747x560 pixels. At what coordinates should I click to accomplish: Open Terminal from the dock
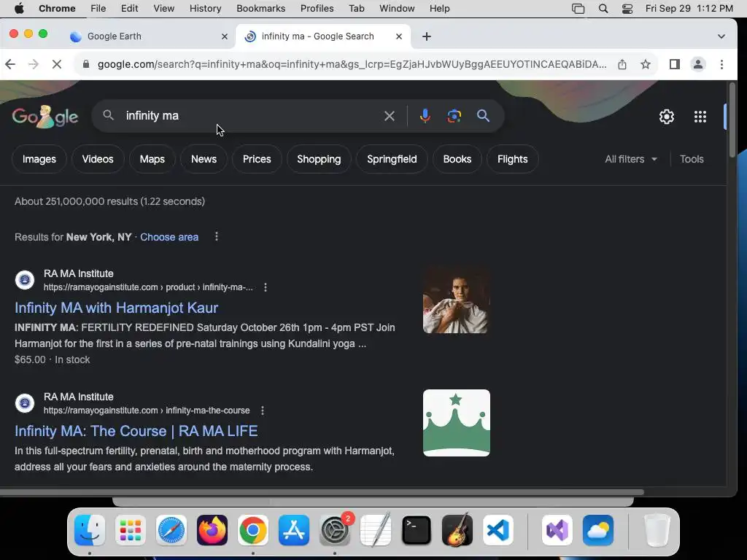coord(417,530)
